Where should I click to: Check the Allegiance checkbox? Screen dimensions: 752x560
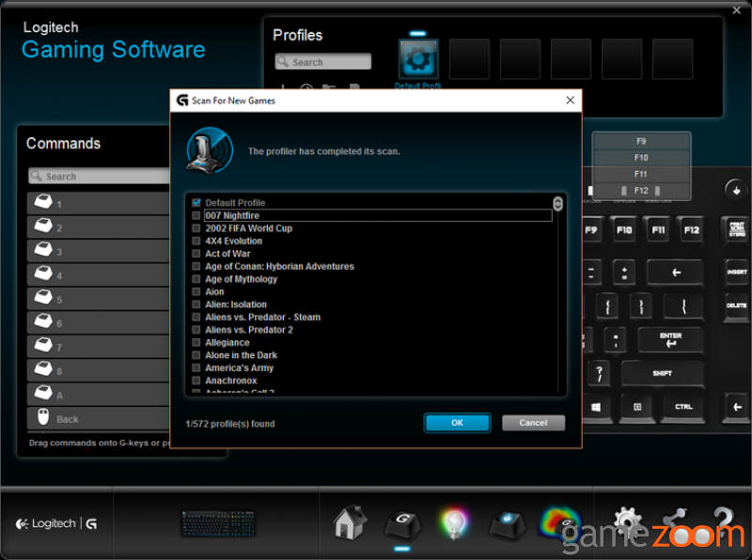coord(196,342)
